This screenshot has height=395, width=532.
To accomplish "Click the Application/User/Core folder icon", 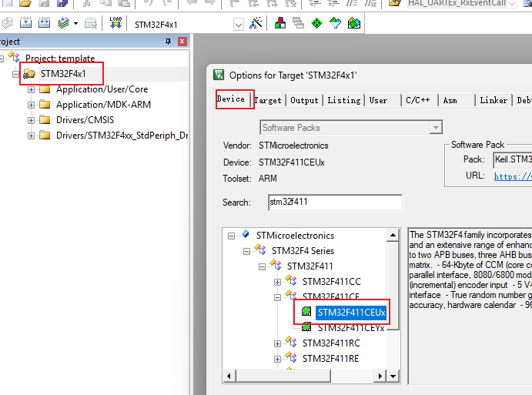I will click(x=45, y=89).
